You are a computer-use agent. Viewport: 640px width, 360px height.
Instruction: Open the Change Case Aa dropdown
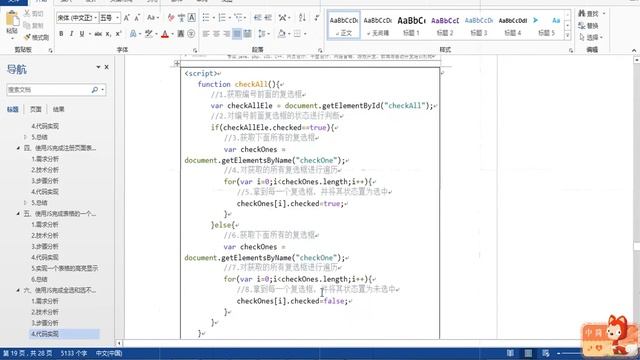pyautogui.click(x=153, y=18)
